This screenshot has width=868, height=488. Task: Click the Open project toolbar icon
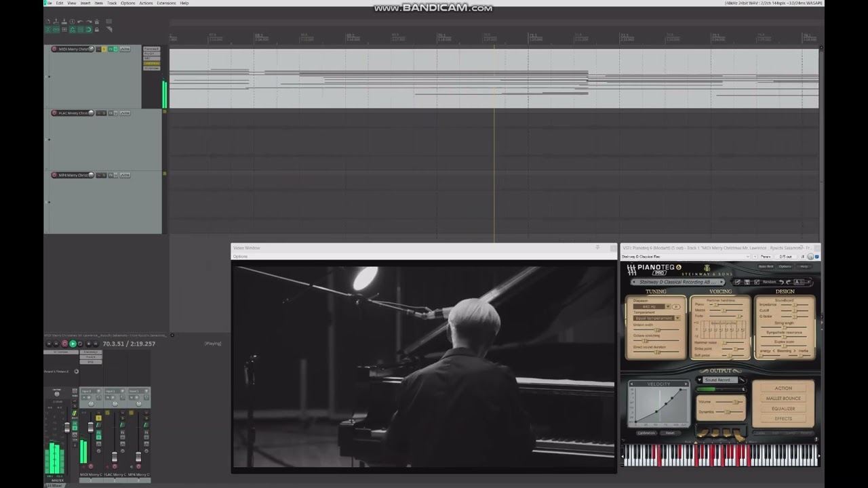[x=56, y=22]
